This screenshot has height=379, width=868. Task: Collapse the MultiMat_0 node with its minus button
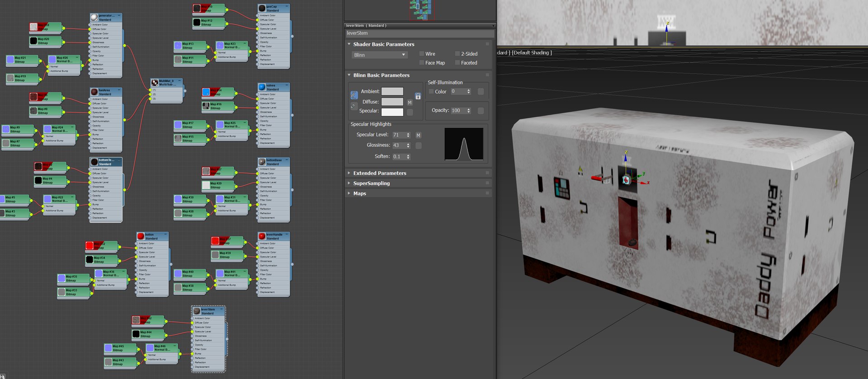(180, 81)
